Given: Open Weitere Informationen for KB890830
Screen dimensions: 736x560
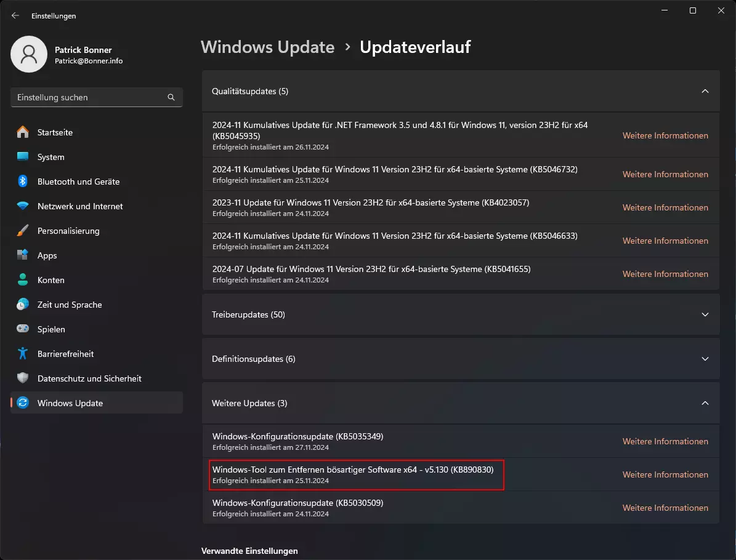Looking at the screenshot, I should tap(665, 474).
